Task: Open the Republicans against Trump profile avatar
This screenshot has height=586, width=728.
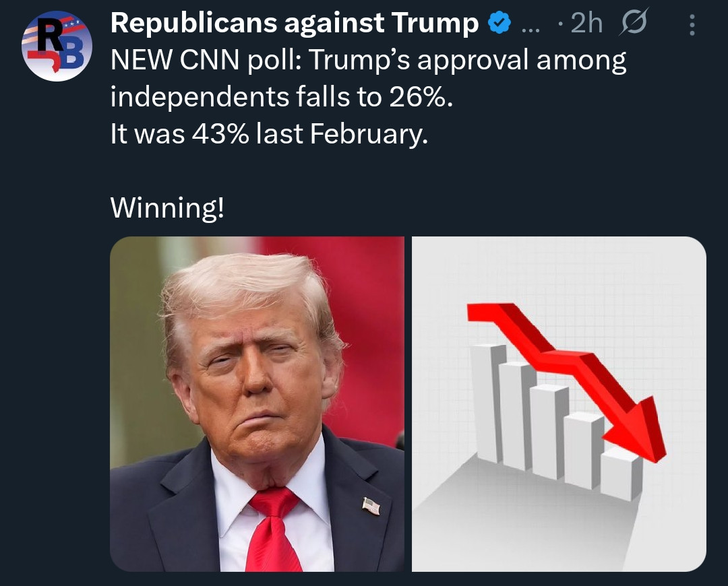Action: point(56,46)
